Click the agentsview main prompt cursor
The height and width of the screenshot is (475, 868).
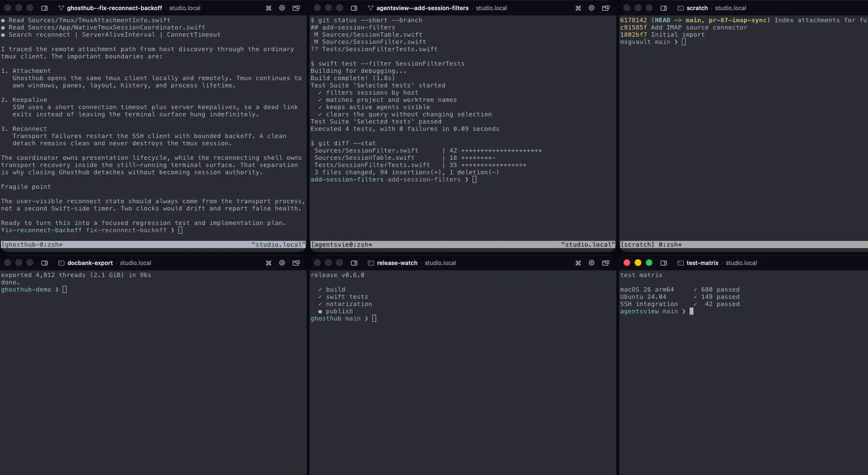pyautogui.click(x=692, y=311)
